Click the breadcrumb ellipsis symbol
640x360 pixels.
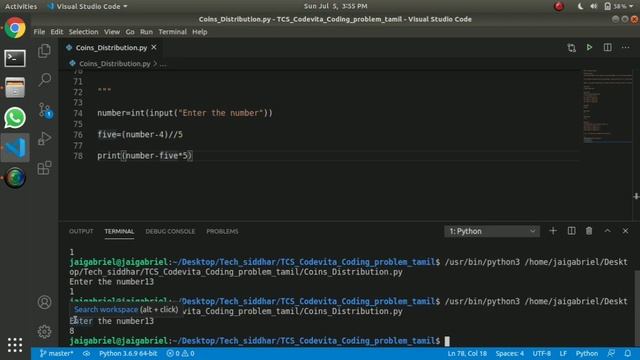163,64
